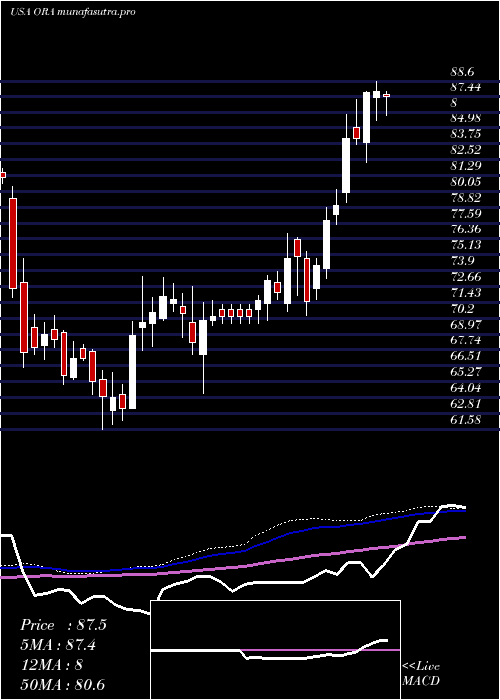
Task: Select the 70.2 price axis label
Action: 462,308
